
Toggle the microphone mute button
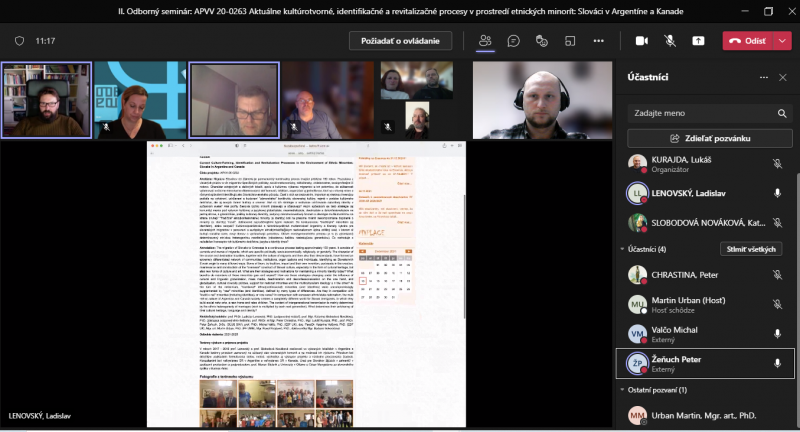(670, 41)
